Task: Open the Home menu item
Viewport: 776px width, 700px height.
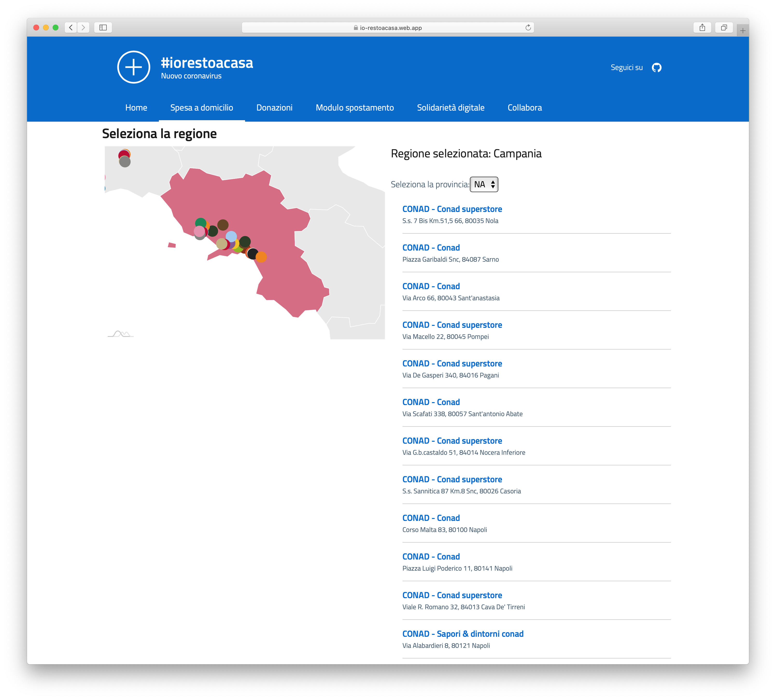Action: coord(136,107)
